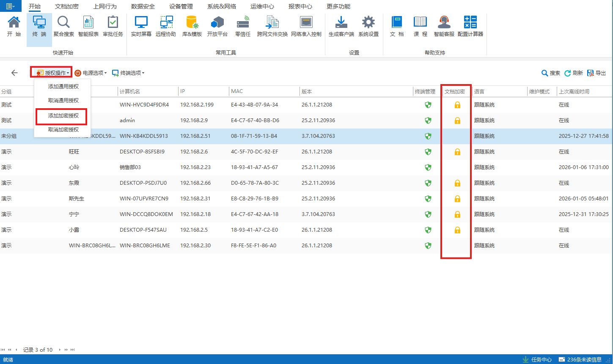613x364 pixels.
Task: Click the back arrow button
Action: pos(14,73)
